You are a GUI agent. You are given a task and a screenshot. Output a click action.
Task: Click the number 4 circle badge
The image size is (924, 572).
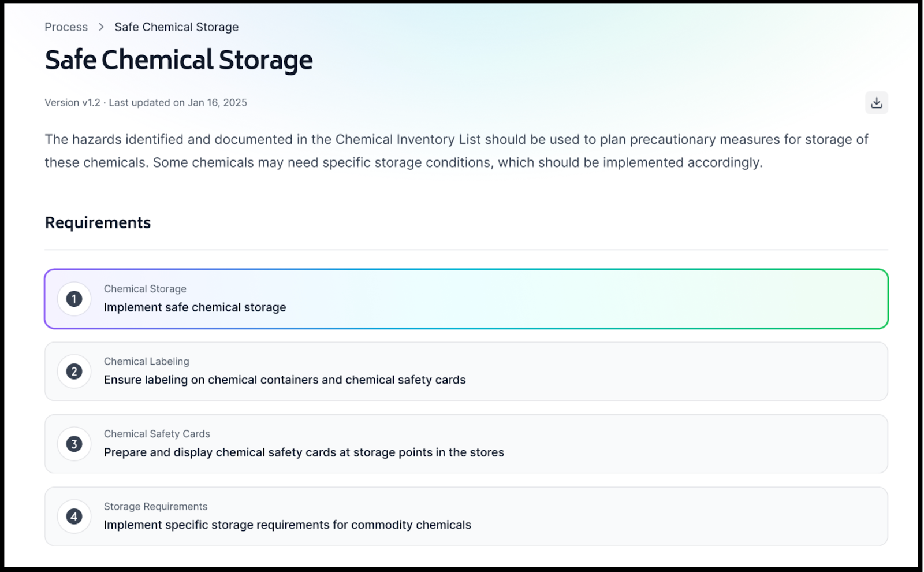point(74,517)
